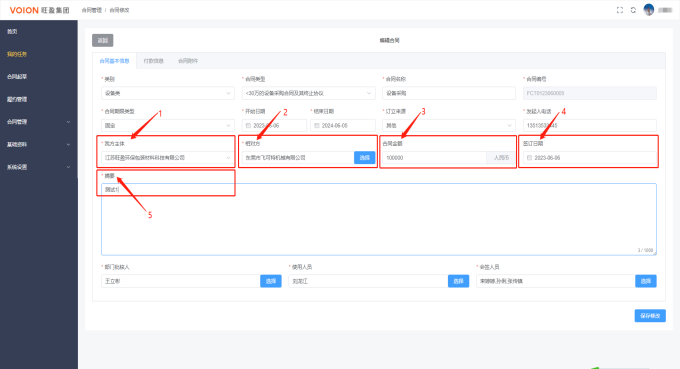Click the refresh icon in top bar
This screenshot has height=369, width=680.
point(633,10)
